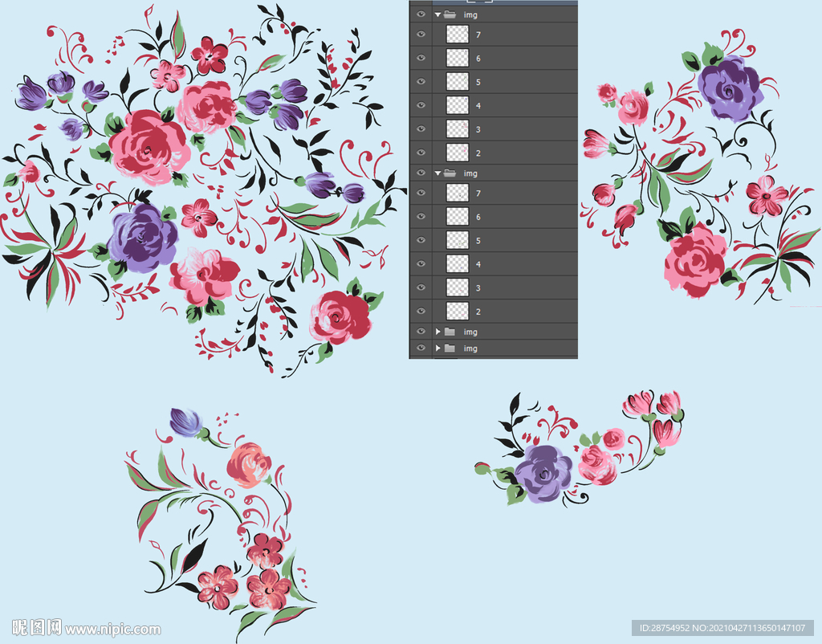Select layer named 3 in first img group

pos(478,129)
